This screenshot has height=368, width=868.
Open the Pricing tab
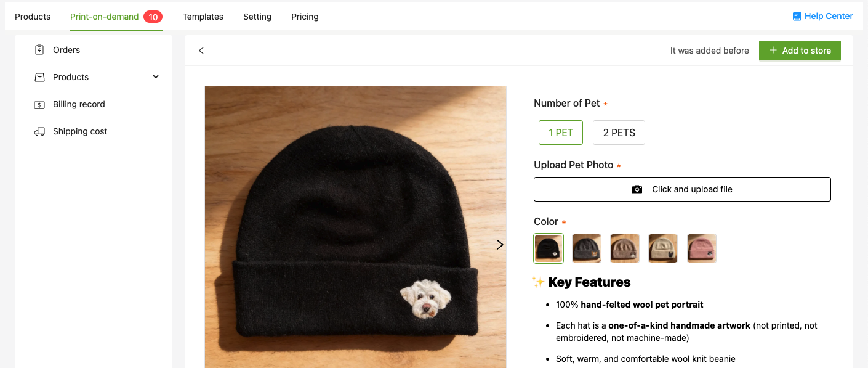(305, 17)
